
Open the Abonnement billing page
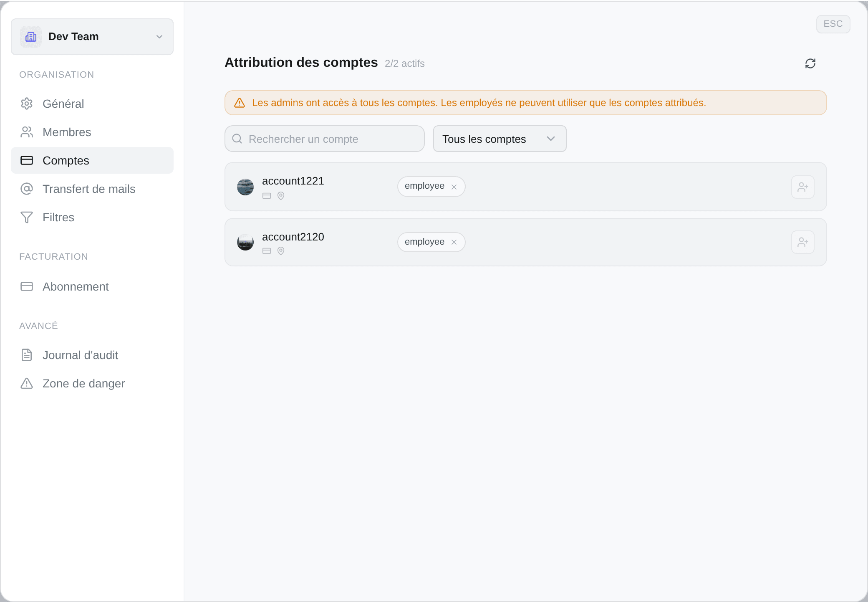click(92, 286)
